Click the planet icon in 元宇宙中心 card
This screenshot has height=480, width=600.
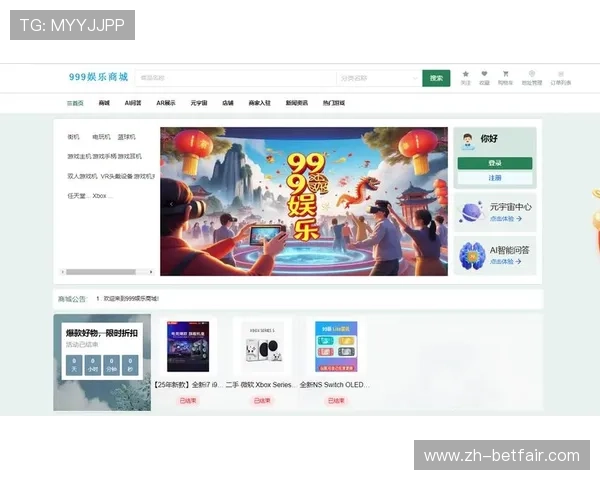click(x=471, y=212)
